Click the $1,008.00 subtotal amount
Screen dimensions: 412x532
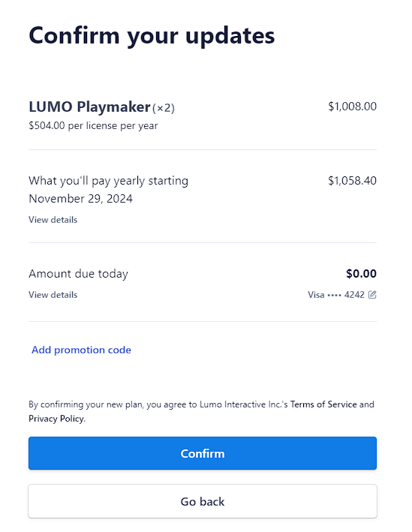(352, 107)
